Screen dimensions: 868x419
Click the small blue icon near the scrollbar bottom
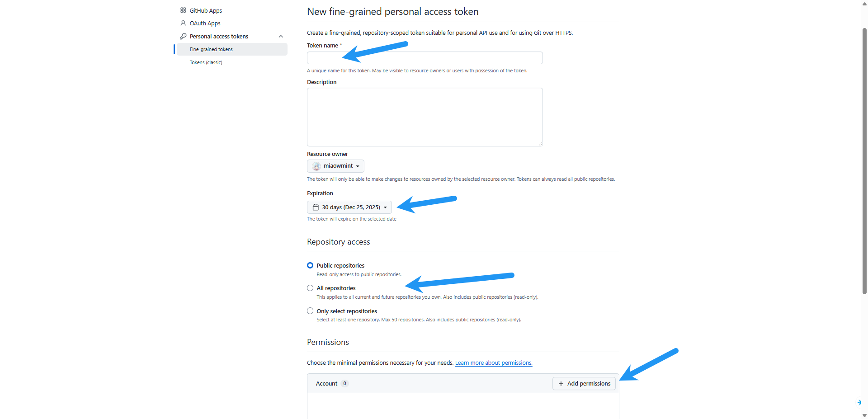pyautogui.click(x=859, y=402)
